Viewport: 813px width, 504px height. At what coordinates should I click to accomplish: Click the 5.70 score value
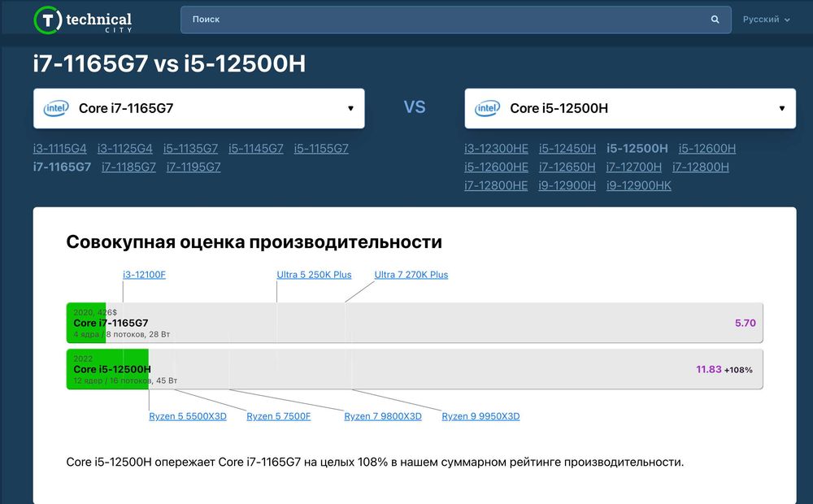click(745, 323)
